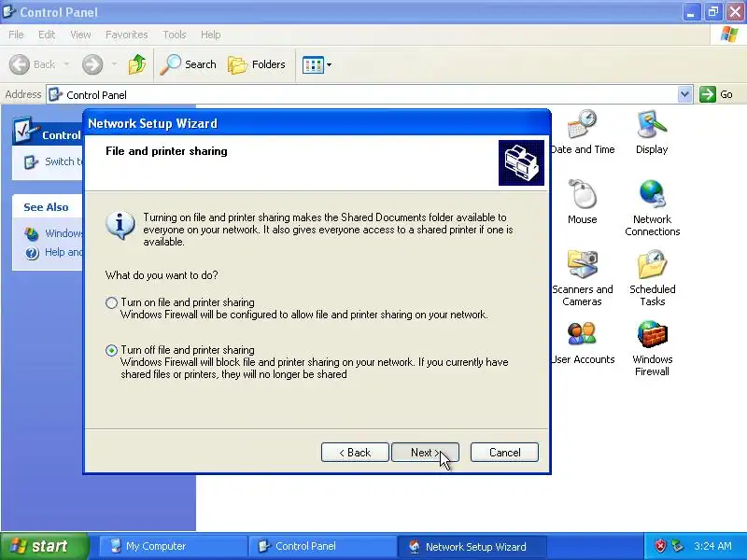Open Scheduled Tasks icon
This screenshot has height=560, width=747.
(652, 278)
